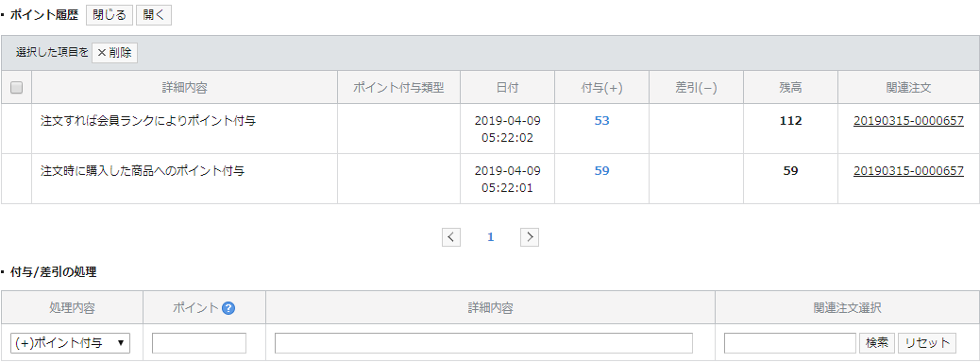Go to previous page with left arrow
Screen dimensions: 980x363
(x=451, y=237)
